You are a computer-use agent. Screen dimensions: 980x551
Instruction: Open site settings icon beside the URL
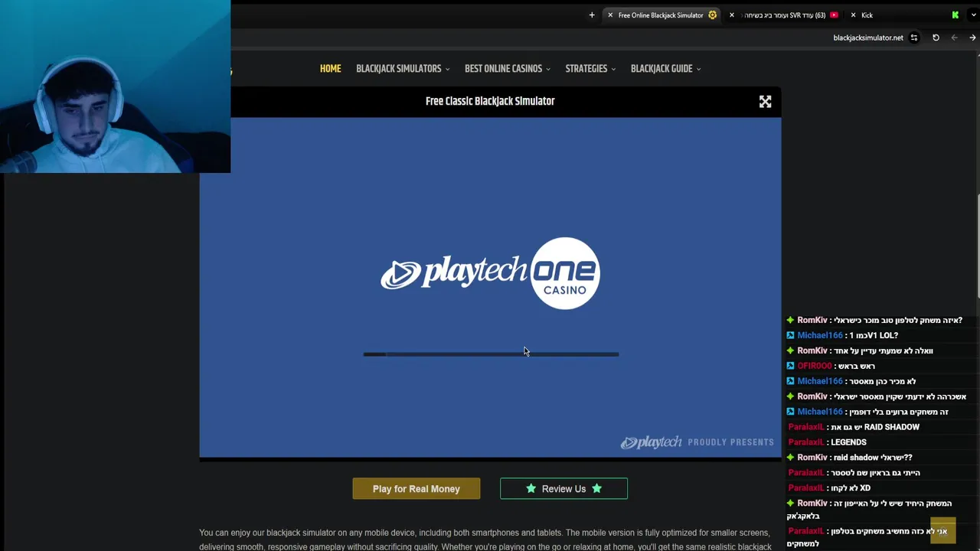[x=914, y=37]
